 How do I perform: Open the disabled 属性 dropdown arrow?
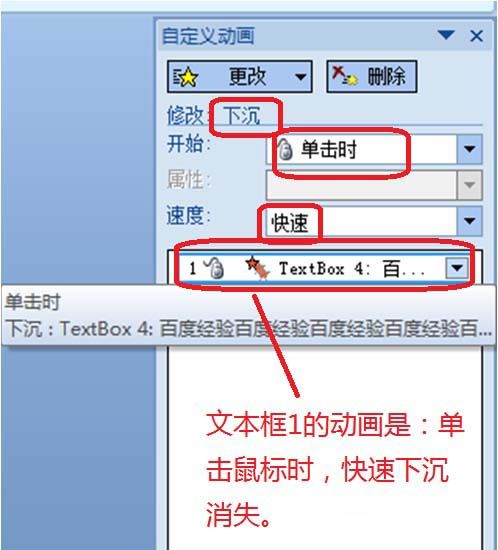click(x=470, y=185)
